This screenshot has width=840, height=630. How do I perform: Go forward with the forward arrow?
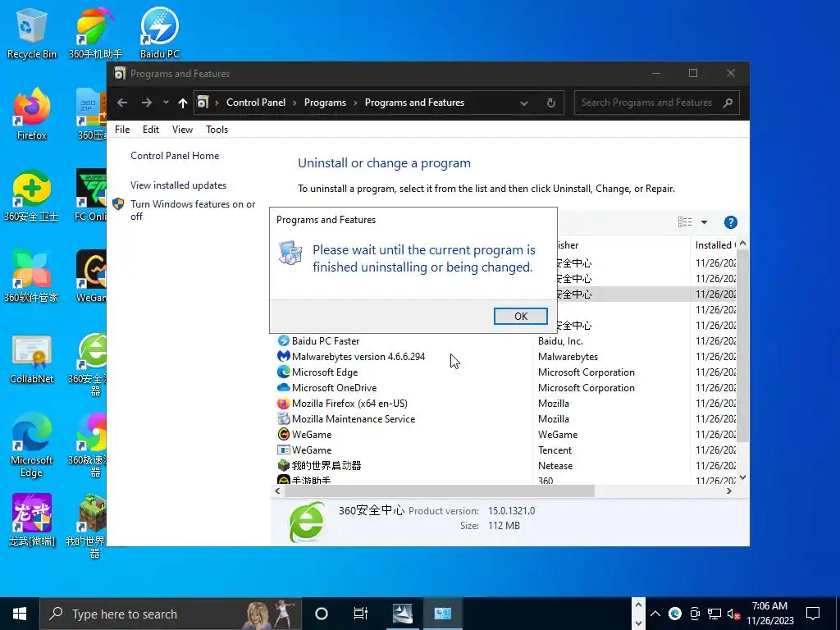(146, 103)
